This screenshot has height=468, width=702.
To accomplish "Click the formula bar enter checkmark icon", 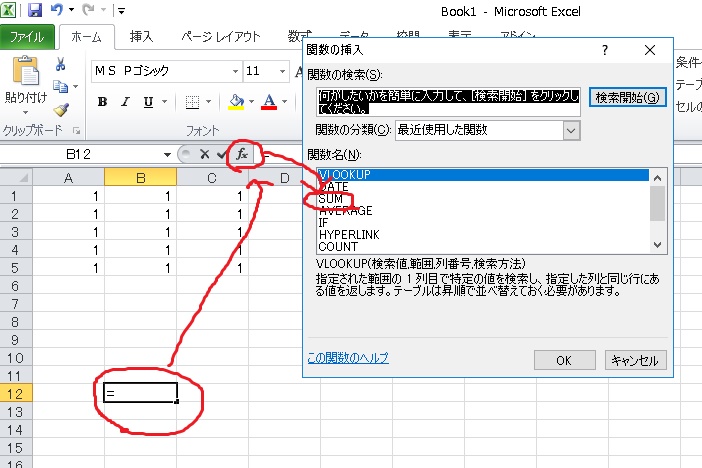I will (x=220, y=154).
